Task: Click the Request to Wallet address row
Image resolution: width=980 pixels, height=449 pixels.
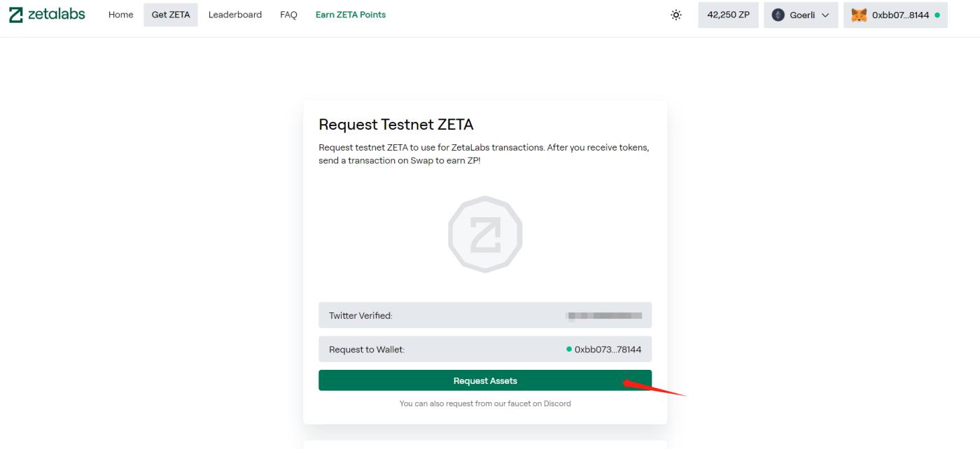Action: point(485,349)
